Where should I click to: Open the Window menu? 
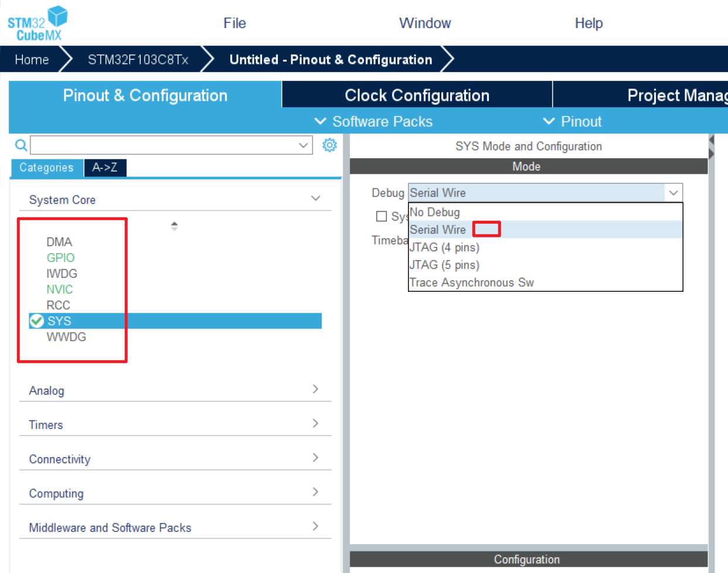click(425, 23)
